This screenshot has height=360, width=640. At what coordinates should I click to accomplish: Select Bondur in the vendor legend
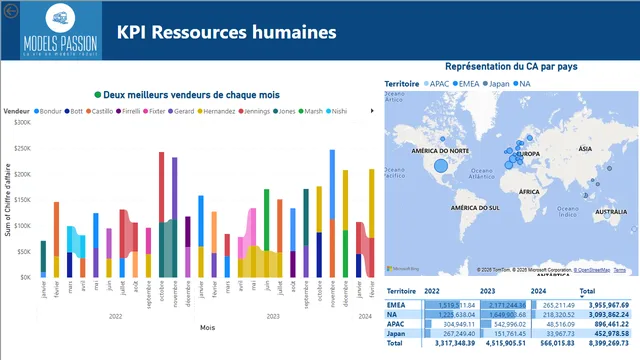tap(48, 111)
